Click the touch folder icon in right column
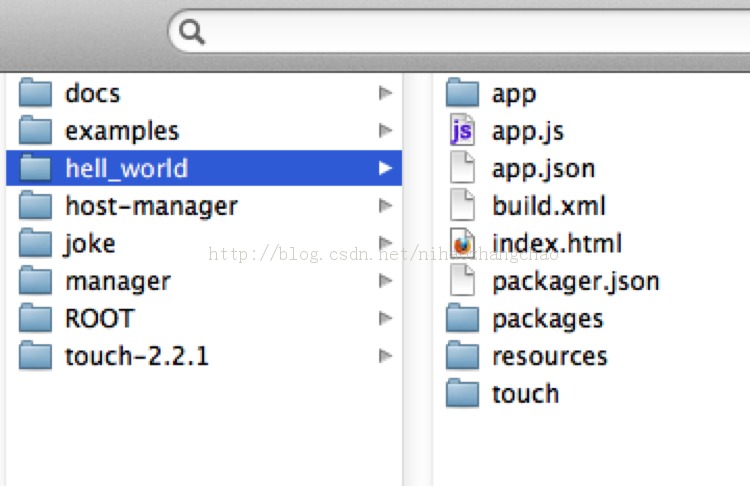750x487 pixels. click(x=462, y=393)
